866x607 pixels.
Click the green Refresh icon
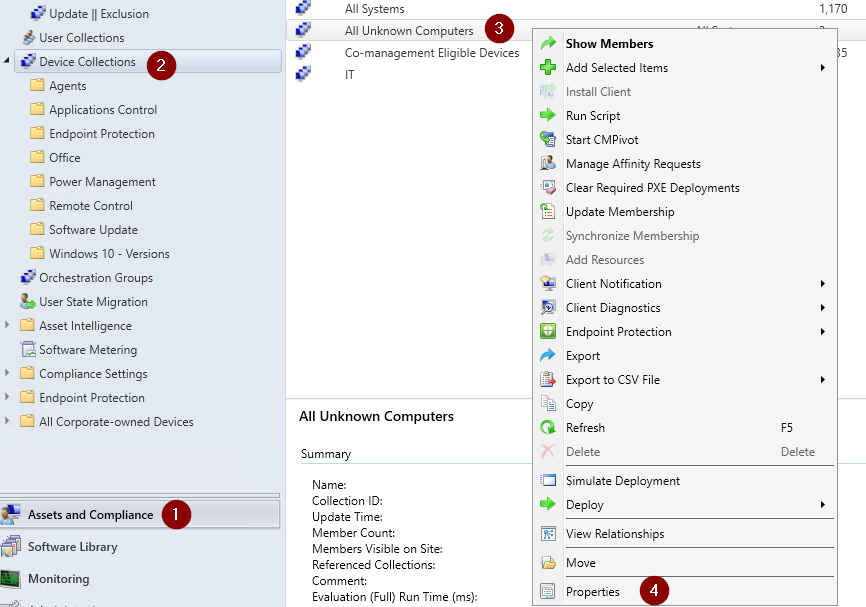click(x=547, y=427)
